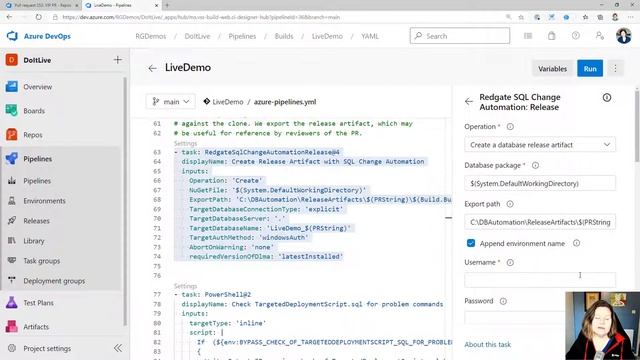This screenshot has width=640, height=360.
Task: Open the About this task link
Action: [487, 344]
